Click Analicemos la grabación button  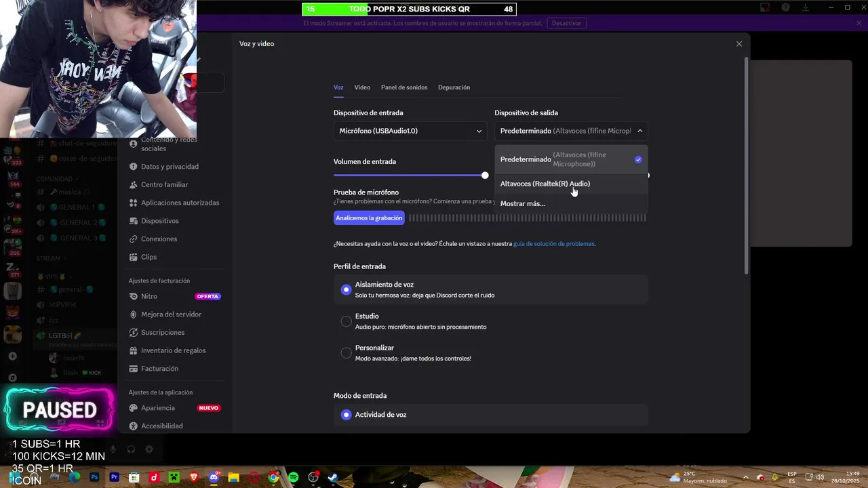click(x=369, y=218)
